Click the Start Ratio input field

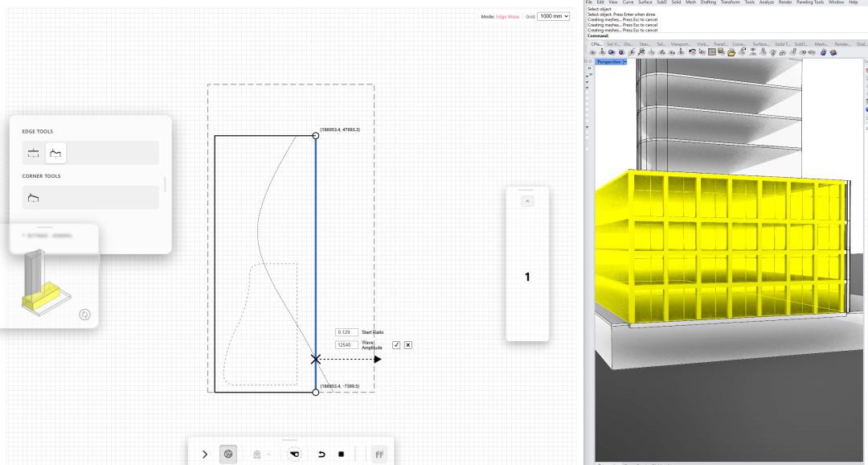click(347, 332)
